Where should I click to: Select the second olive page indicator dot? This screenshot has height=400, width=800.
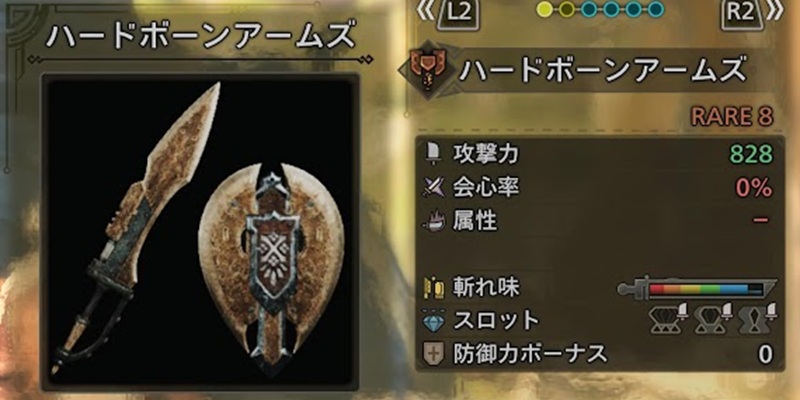coord(566,9)
